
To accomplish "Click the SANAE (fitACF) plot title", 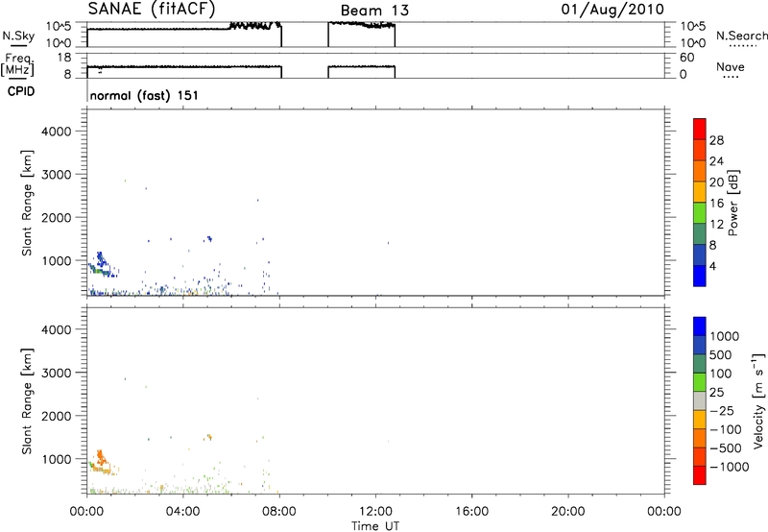I will 152,9.
